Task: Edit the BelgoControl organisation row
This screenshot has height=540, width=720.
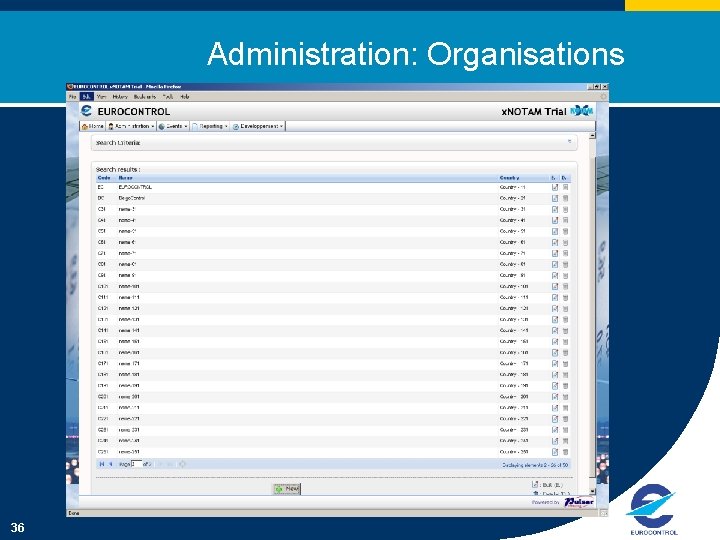Action: [555, 198]
